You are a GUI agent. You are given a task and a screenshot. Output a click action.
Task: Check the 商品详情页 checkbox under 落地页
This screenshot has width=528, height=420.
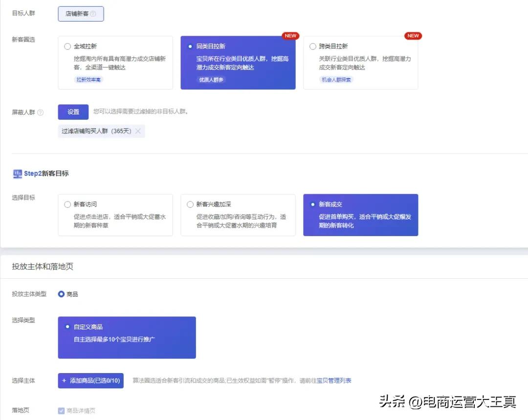click(61, 411)
